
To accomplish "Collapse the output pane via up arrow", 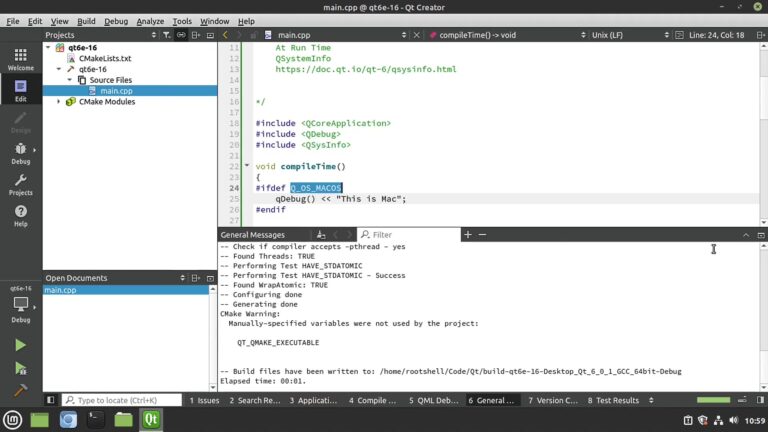I will tap(746, 235).
